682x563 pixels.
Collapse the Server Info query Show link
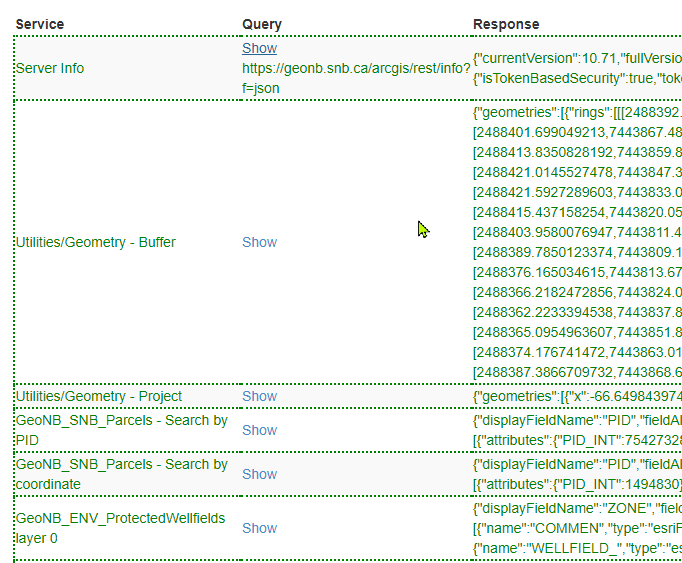coord(259,48)
